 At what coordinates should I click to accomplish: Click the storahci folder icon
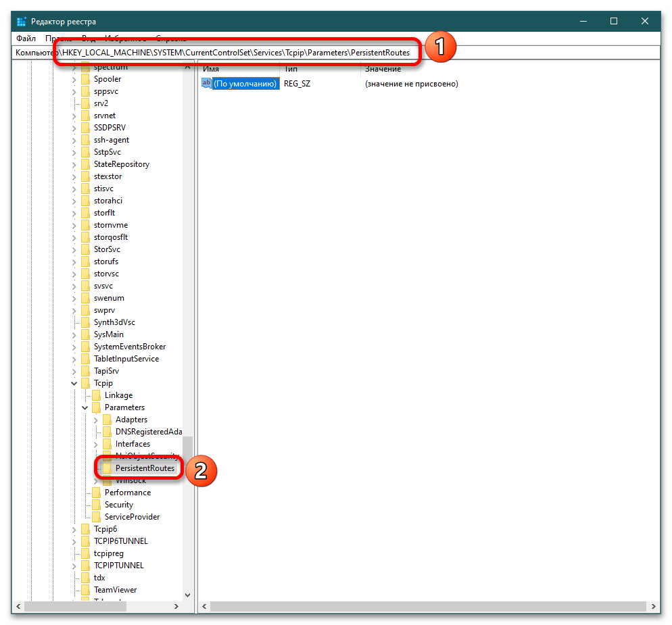(86, 201)
